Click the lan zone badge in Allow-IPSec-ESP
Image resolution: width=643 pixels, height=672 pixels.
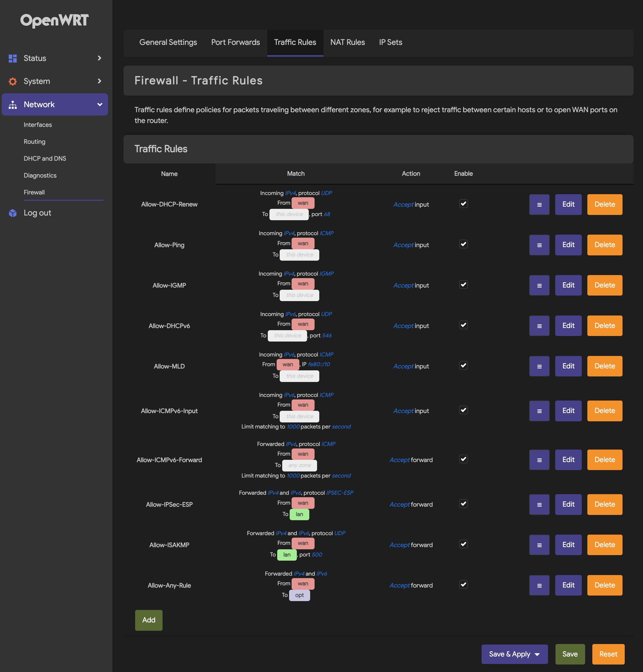299,514
